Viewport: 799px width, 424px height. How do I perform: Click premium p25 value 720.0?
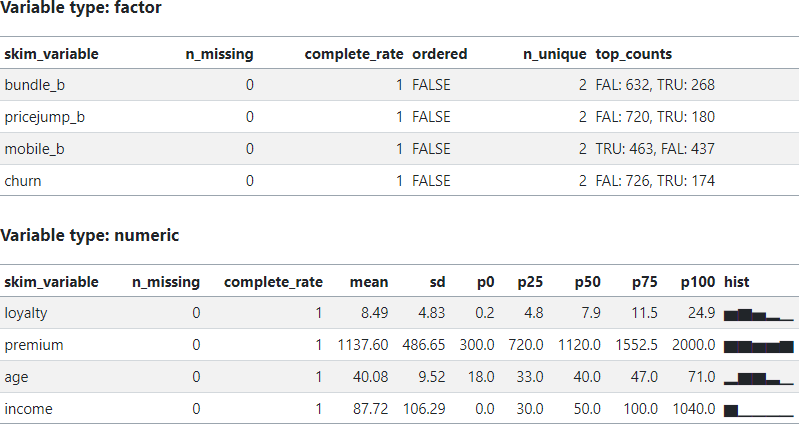[x=526, y=345]
